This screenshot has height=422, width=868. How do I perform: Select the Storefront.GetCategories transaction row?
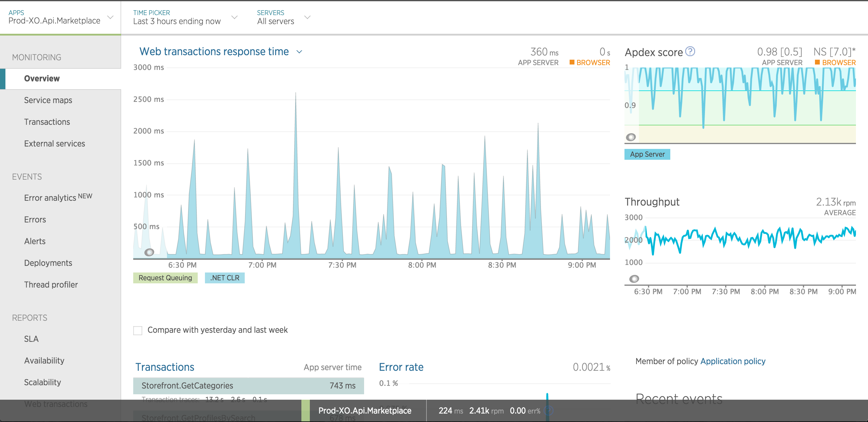point(248,386)
